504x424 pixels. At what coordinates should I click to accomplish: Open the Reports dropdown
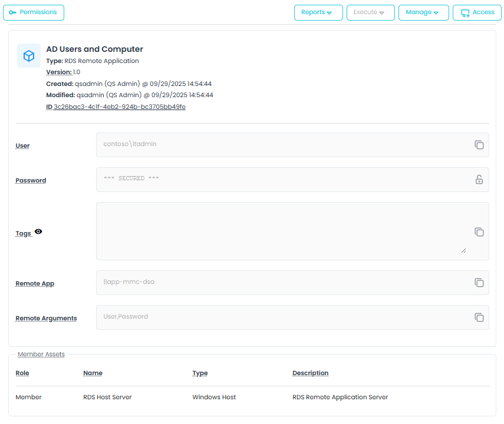pos(318,12)
